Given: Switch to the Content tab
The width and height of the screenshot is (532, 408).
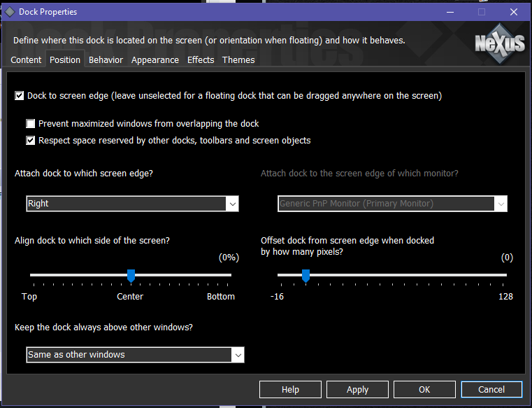Looking at the screenshot, I should pos(26,60).
